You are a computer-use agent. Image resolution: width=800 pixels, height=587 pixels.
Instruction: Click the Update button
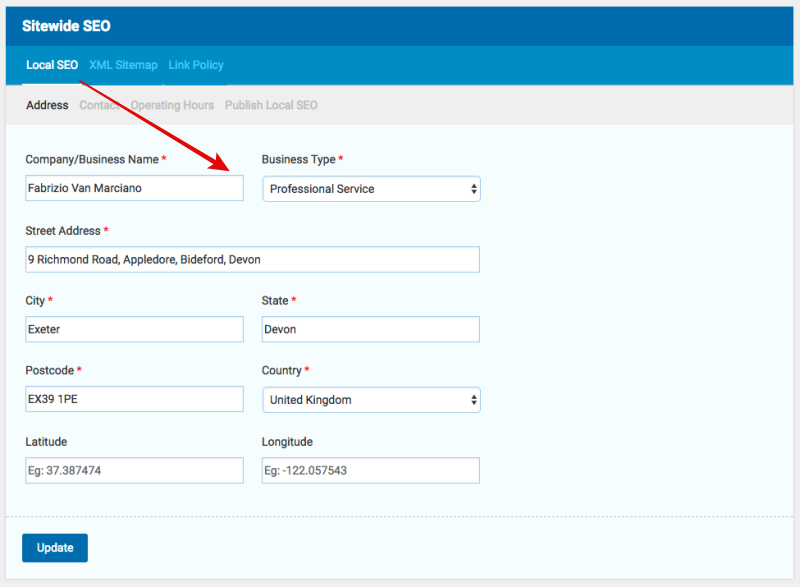(55, 548)
